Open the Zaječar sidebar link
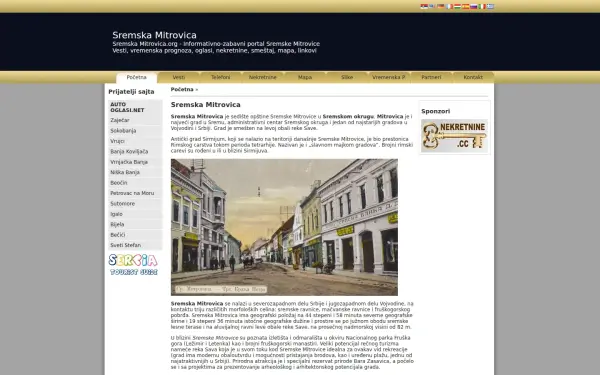 pyautogui.click(x=135, y=120)
